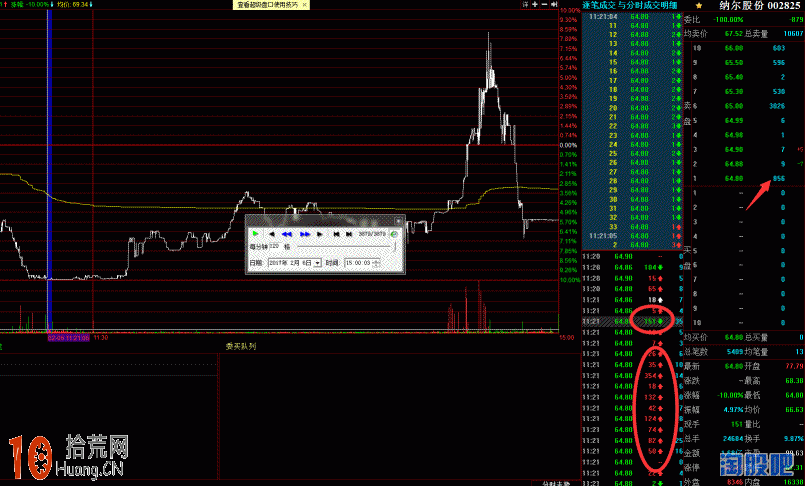This screenshot has width=805, height=486.
Task: Close the replay control dialog
Action: (398, 221)
